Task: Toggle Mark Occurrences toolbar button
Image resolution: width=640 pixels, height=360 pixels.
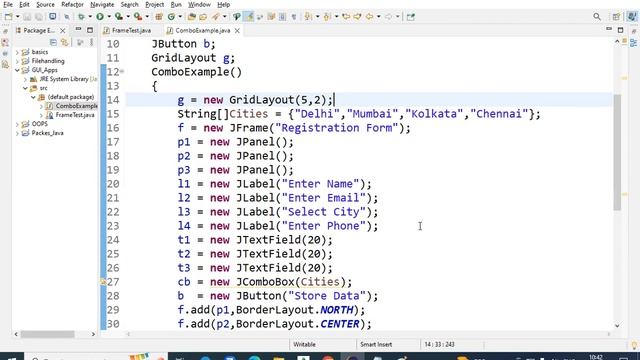Action: click(x=237, y=17)
